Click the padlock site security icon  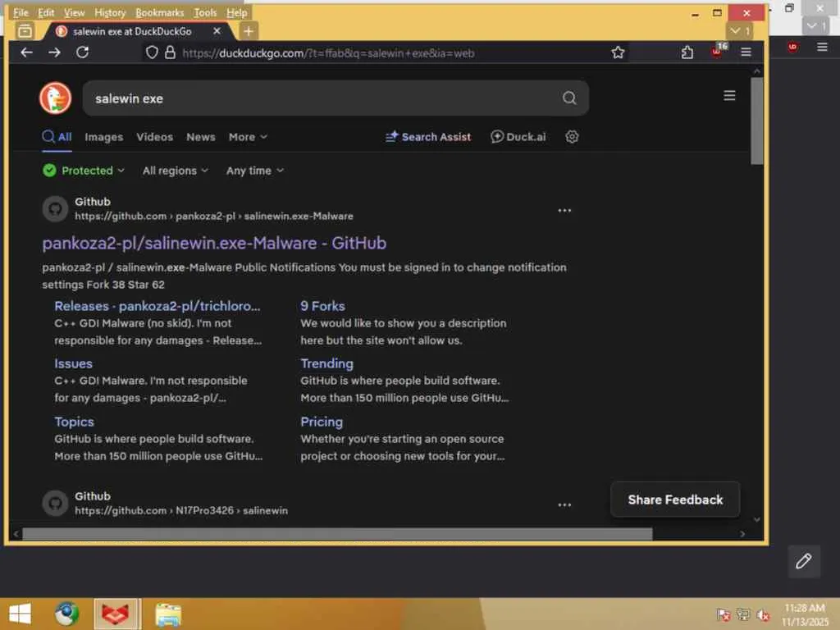click(x=170, y=52)
